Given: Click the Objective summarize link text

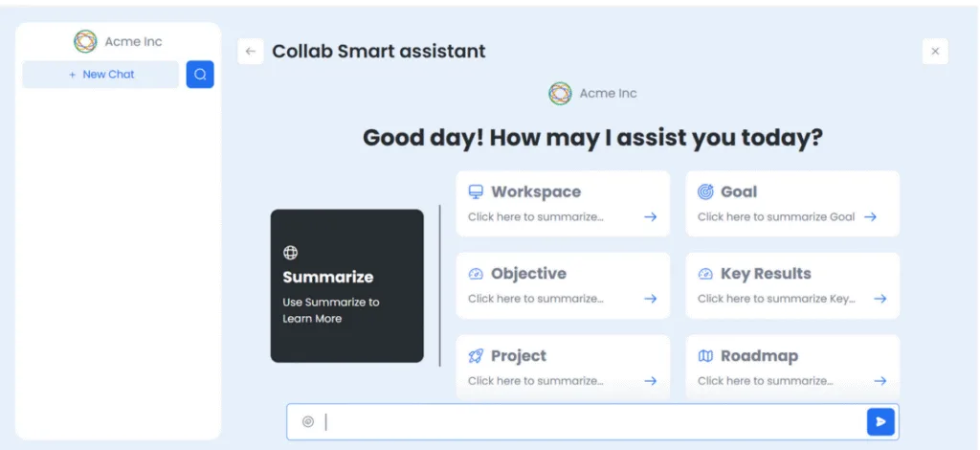Looking at the screenshot, I should (x=536, y=299).
